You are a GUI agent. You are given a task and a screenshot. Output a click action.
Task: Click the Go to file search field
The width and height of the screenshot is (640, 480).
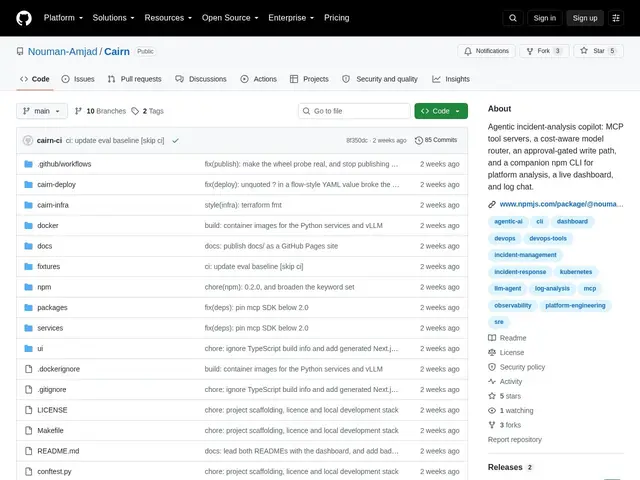click(354, 111)
